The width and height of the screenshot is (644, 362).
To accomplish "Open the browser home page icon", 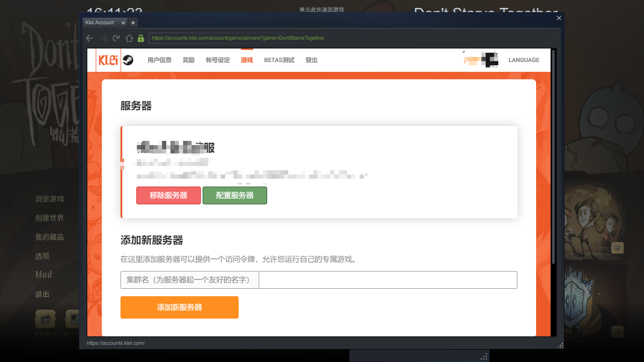I will (x=129, y=38).
